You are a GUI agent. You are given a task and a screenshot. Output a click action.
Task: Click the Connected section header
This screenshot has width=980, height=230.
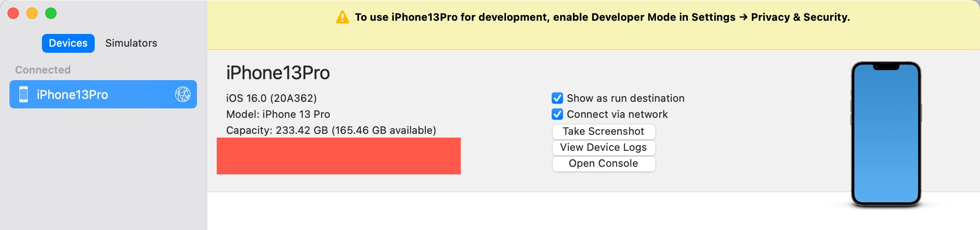tap(43, 70)
